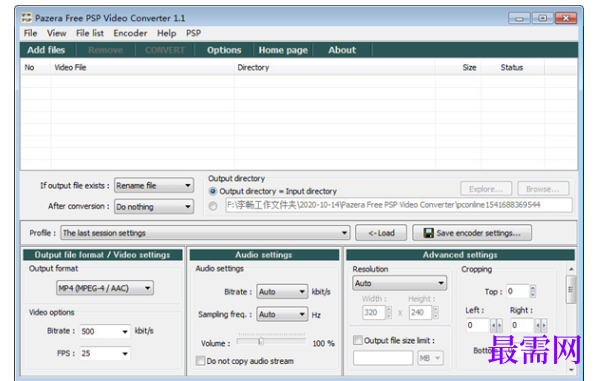The width and height of the screenshot is (600, 381).
Task: Click the Status column header
Action: click(x=512, y=68)
